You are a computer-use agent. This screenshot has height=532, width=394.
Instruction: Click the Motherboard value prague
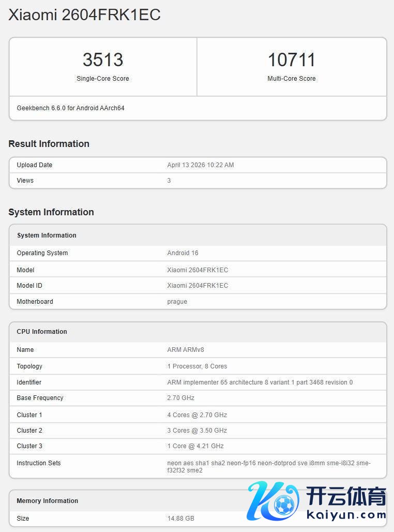click(177, 302)
